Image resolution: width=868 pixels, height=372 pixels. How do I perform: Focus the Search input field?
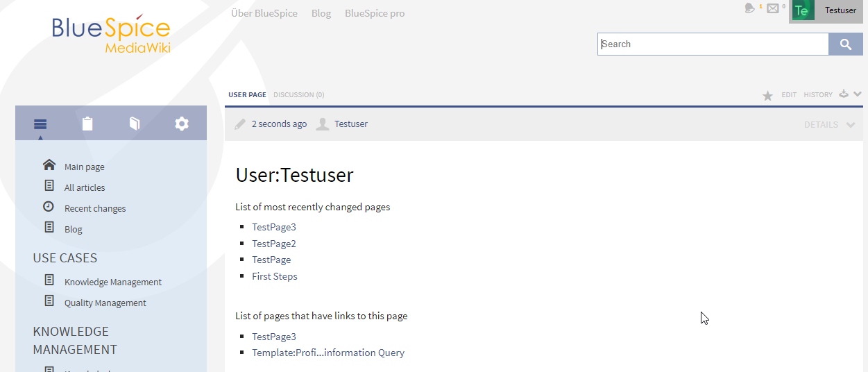pyautogui.click(x=713, y=44)
